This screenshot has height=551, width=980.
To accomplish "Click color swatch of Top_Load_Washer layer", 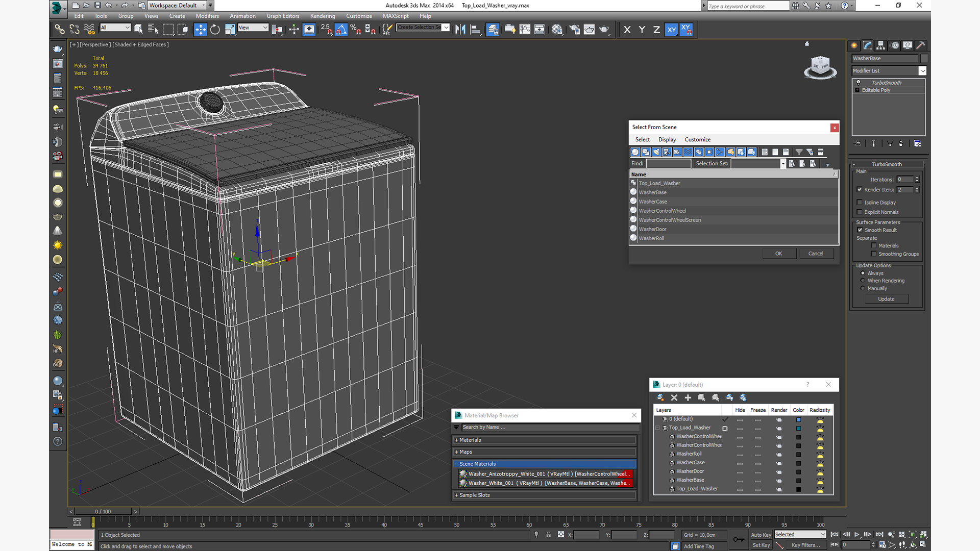I will (798, 428).
